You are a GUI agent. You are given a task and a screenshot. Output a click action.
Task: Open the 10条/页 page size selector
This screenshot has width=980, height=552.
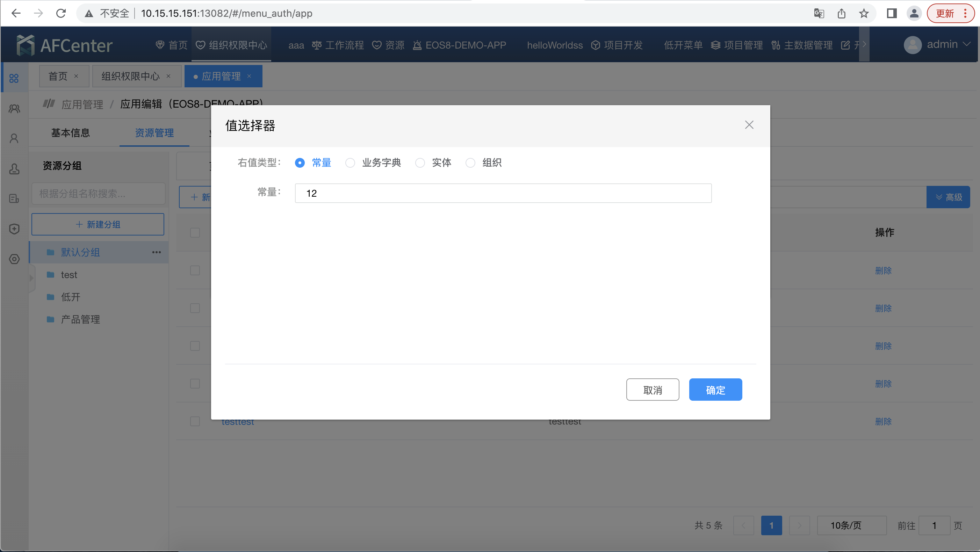pos(852,525)
